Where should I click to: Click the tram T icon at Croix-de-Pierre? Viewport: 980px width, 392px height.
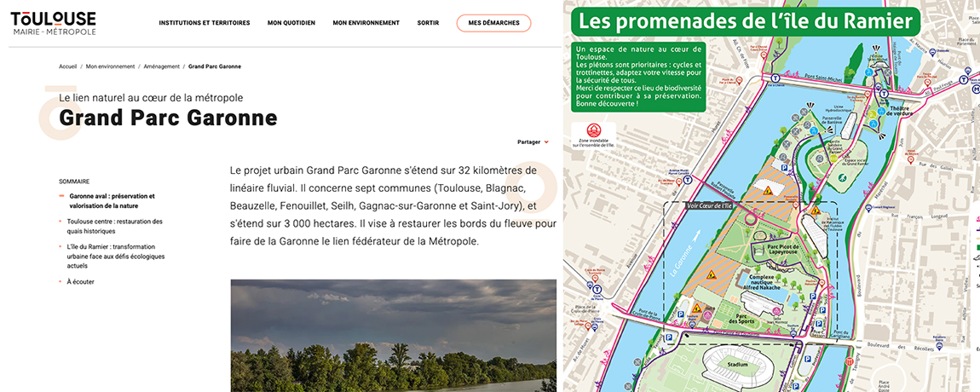click(x=597, y=290)
